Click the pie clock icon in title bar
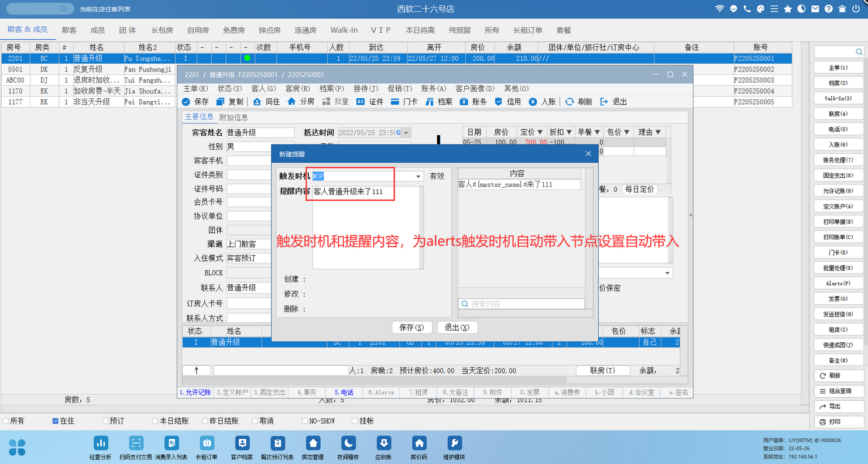868x464 pixels. click(801, 9)
